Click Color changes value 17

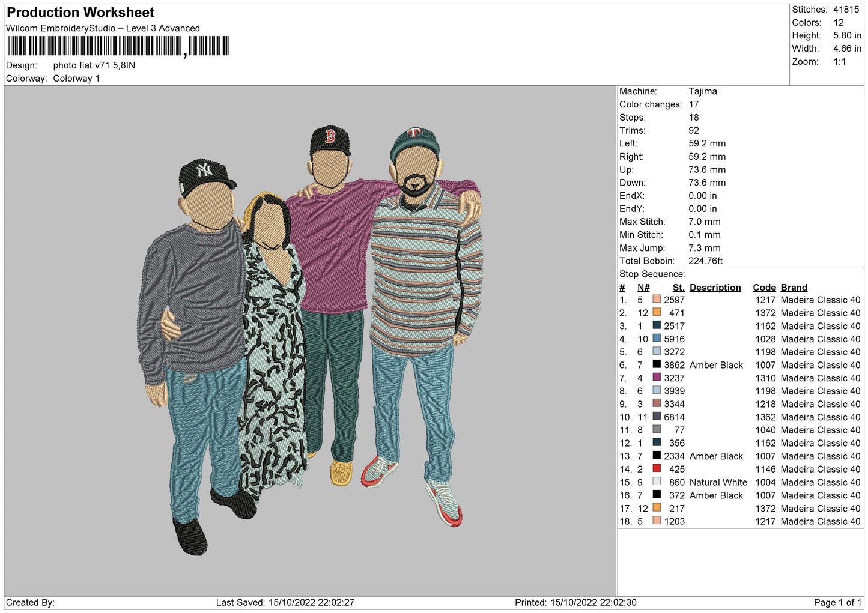click(x=694, y=104)
